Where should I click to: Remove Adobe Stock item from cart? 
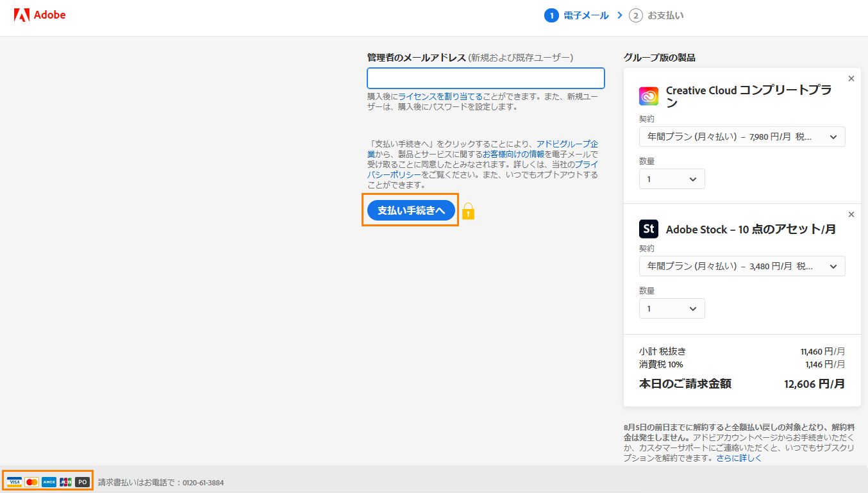point(851,215)
